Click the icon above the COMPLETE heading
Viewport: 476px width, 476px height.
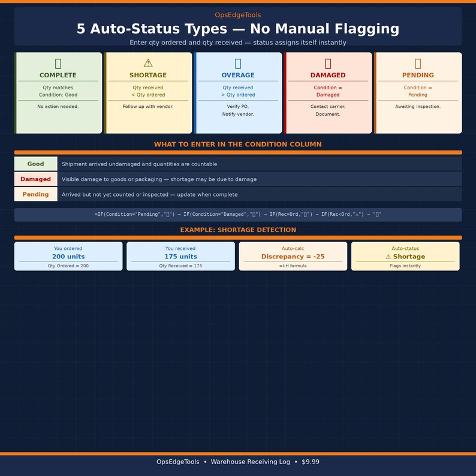(x=58, y=64)
